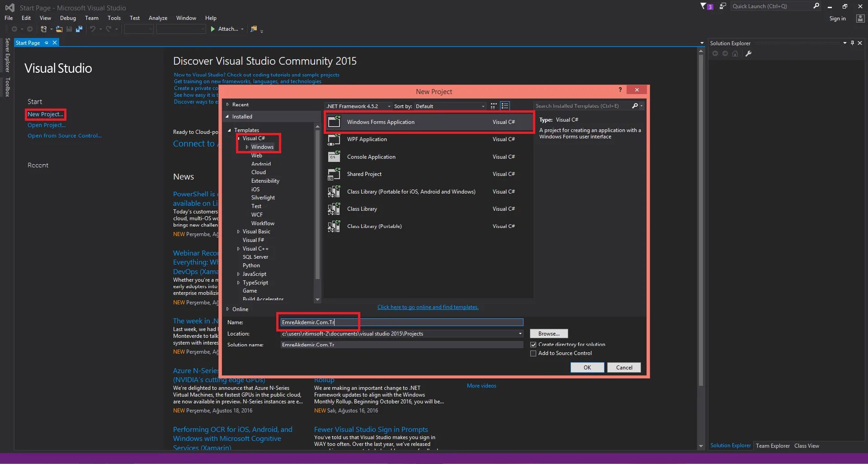This screenshot has width=868, height=464.
Task: Click the pin icon on Start Page tab
Action: click(46, 43)
